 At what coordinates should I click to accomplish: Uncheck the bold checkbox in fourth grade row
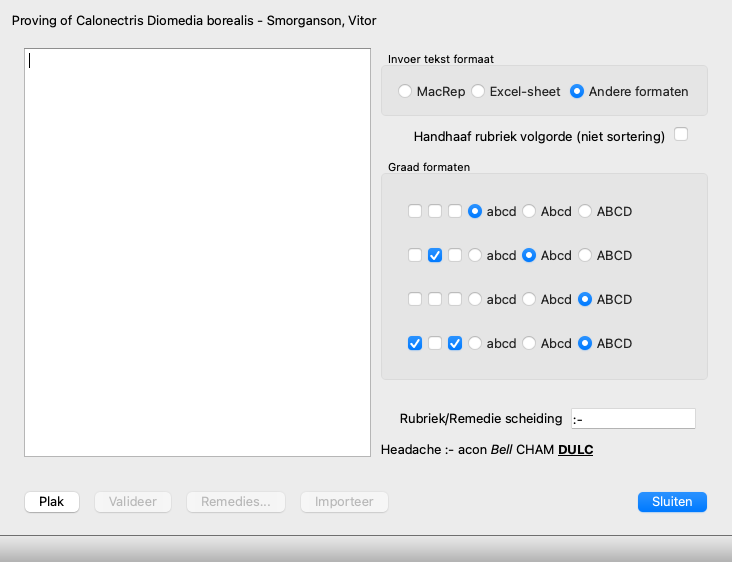point(415,343)
